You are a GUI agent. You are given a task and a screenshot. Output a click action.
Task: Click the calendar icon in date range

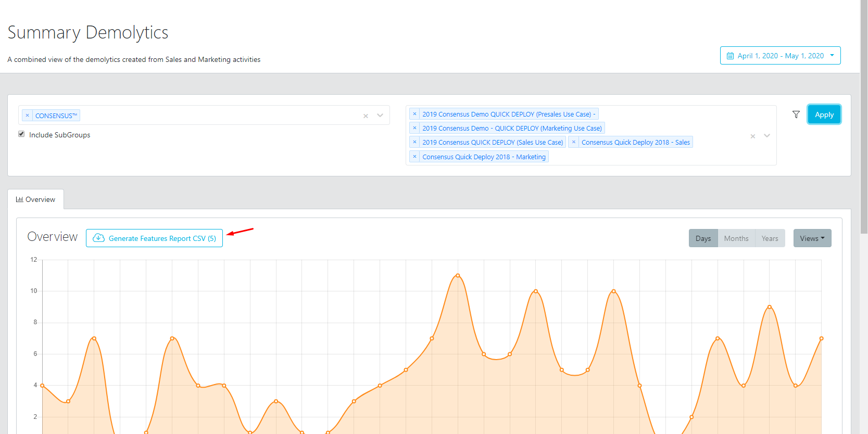(730, 56)
